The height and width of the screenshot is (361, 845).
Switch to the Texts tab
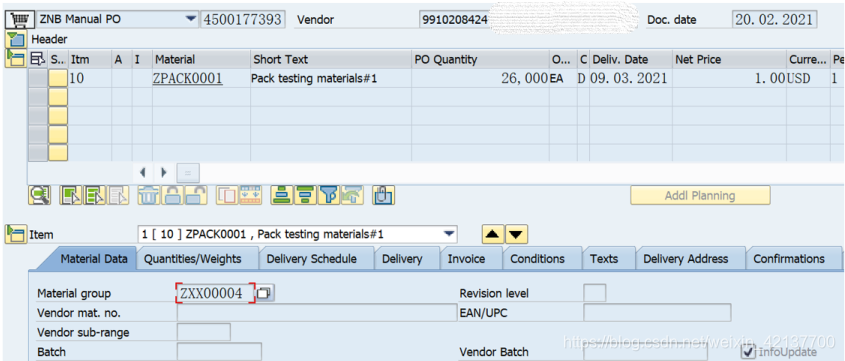click(x=604, y=259)
